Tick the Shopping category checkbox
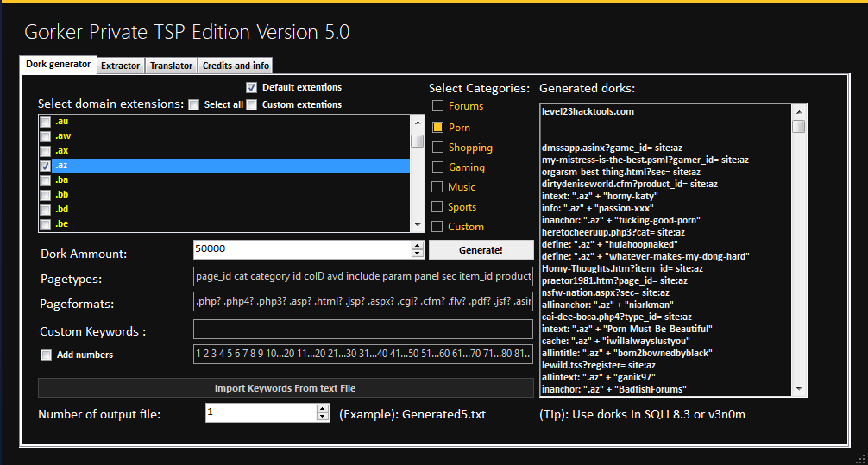 coord(437,148)
